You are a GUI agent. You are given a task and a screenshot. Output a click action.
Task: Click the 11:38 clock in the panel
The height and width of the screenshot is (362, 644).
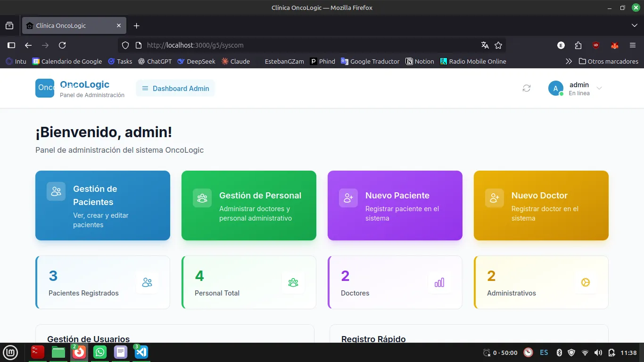(629, 353)
